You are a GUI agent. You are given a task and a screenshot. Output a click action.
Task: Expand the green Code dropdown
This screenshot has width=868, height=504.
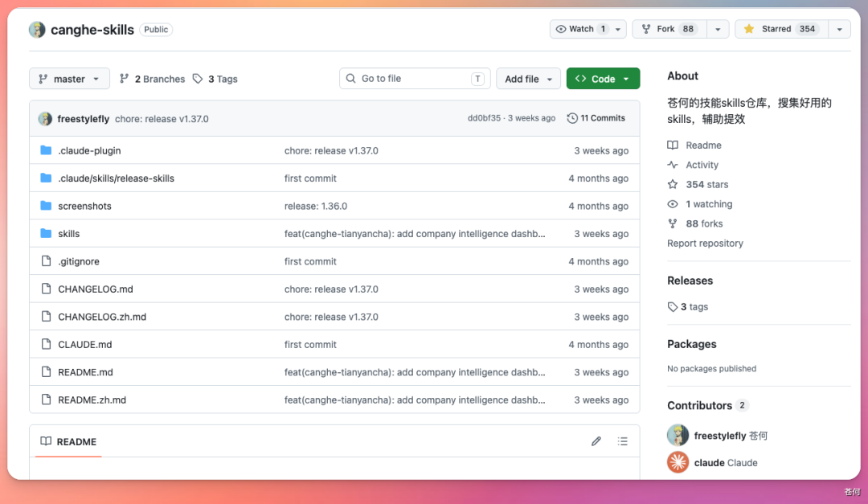(x=603, y=79)
